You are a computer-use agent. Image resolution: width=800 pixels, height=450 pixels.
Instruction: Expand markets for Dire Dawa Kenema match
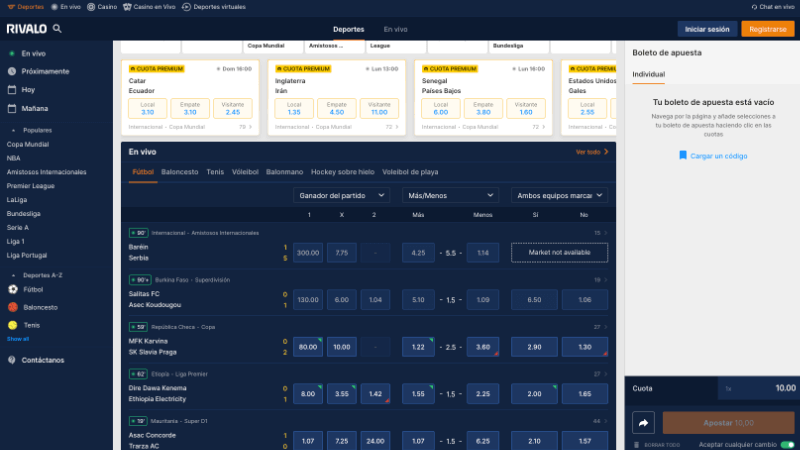click(x=601, y=374)
